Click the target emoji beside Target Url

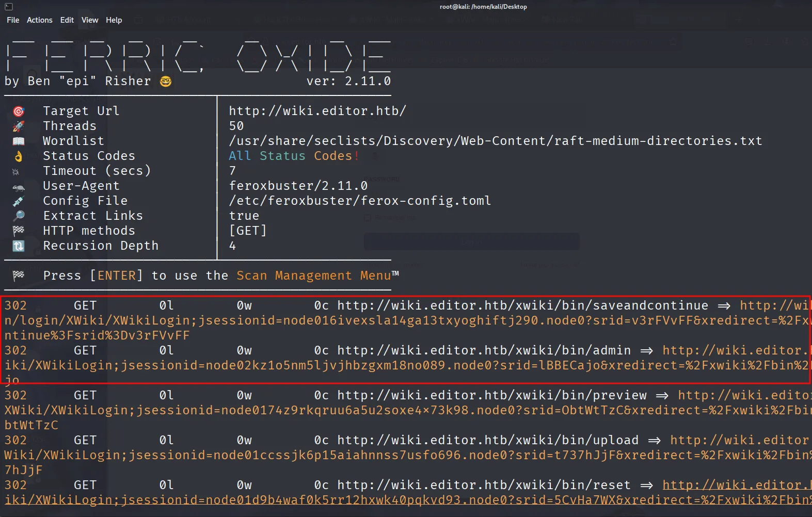(19, 111)
